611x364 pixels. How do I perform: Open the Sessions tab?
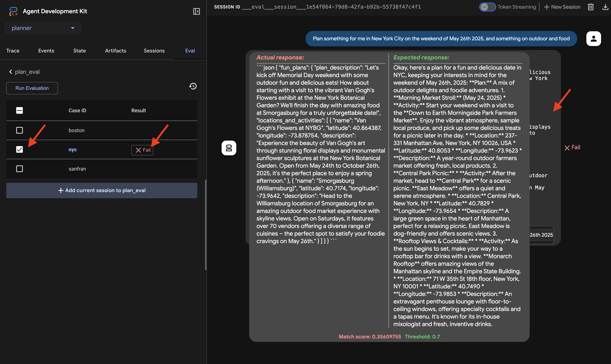pyautogui.click(x=154, y=51)
